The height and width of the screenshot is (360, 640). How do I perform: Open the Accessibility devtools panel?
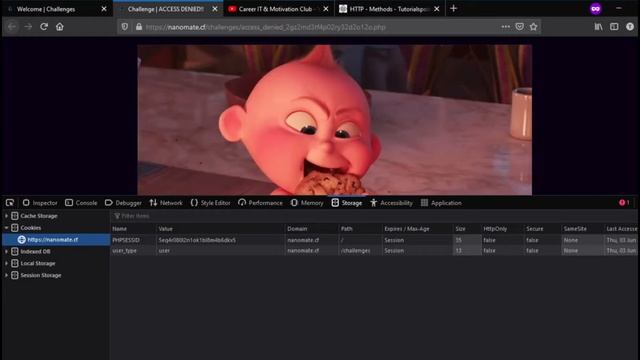[x=391, y=203]
